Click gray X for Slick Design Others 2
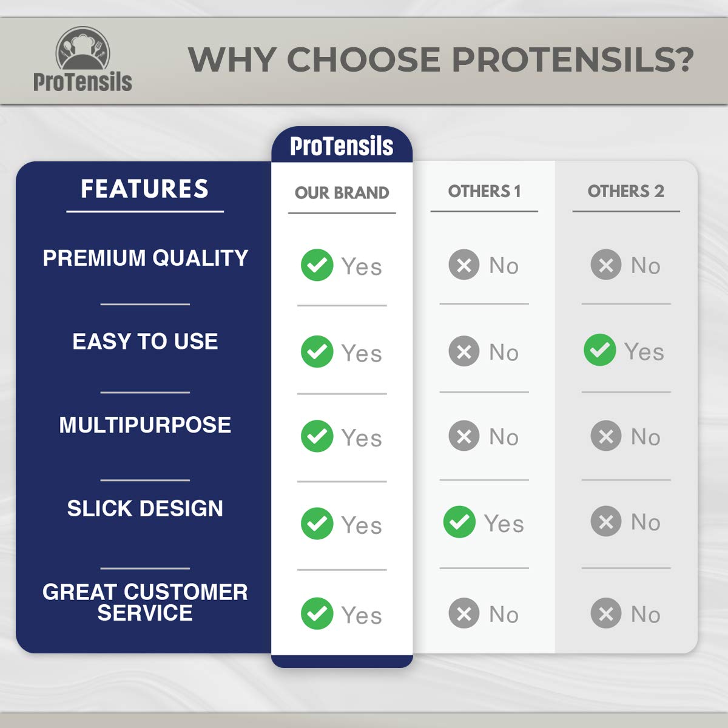 point(606,521)
